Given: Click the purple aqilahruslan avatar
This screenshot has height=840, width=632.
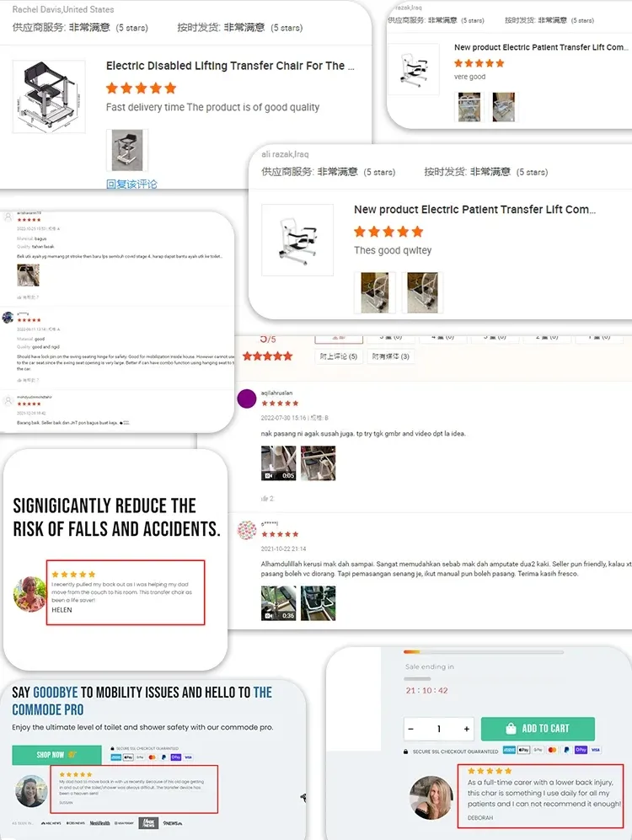Looking at the screenshot, I should (x=246, y=399).
